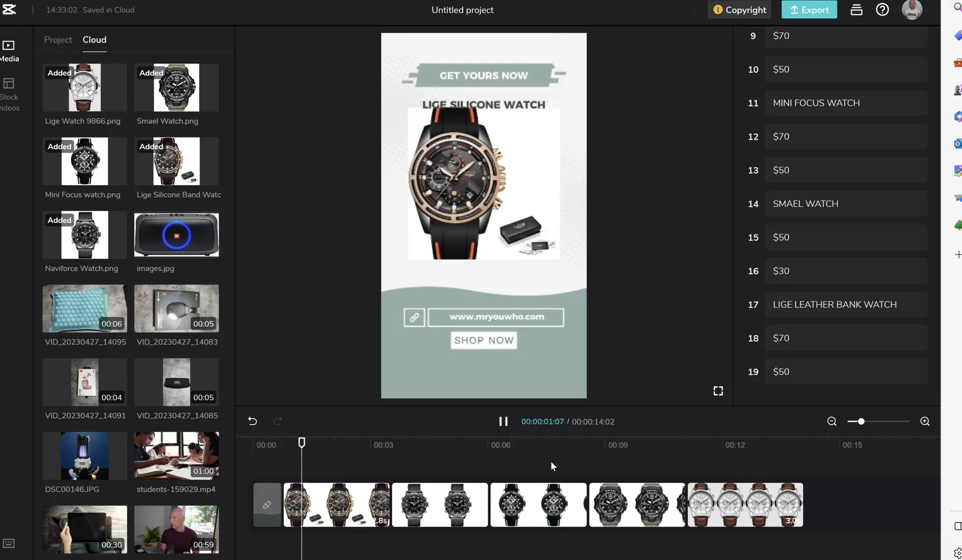Open the user profile avatar
Viewport: 962px width, 560px height.
[912, 10]
